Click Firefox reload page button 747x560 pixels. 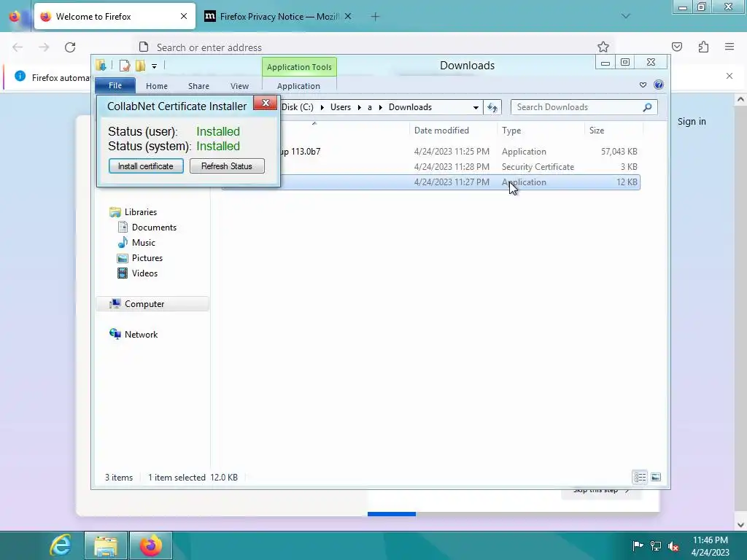pos(70,47)
